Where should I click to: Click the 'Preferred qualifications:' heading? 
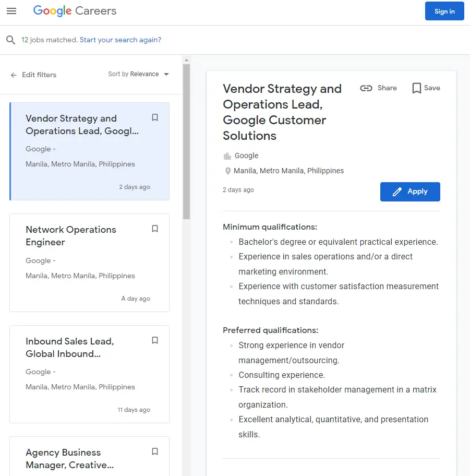tap(270, 330)
